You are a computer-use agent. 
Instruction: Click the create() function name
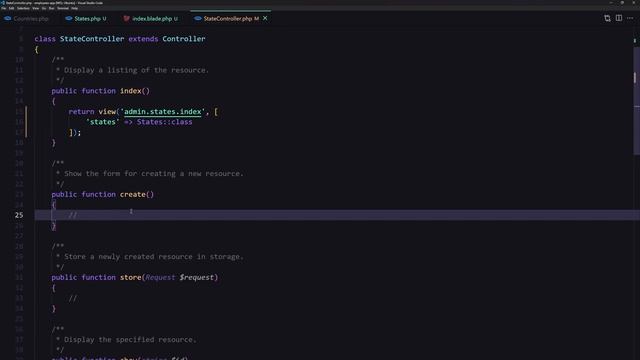tap(133, 194)
